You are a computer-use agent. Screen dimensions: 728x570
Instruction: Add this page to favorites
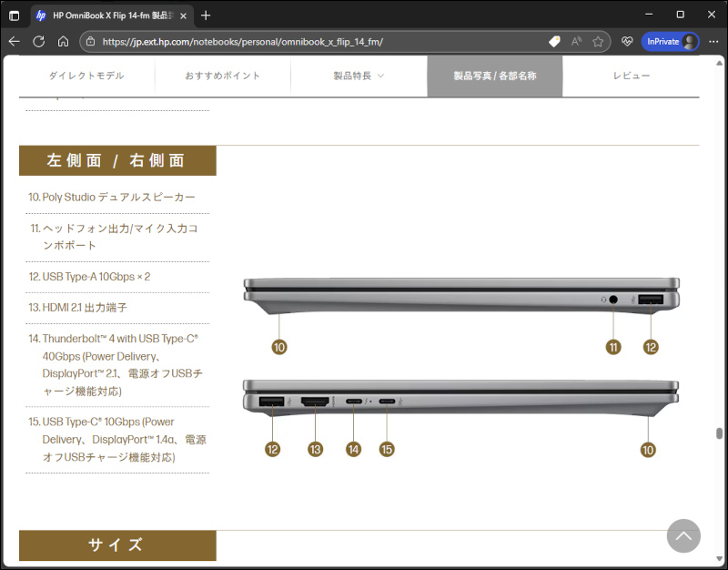point(598,41)
